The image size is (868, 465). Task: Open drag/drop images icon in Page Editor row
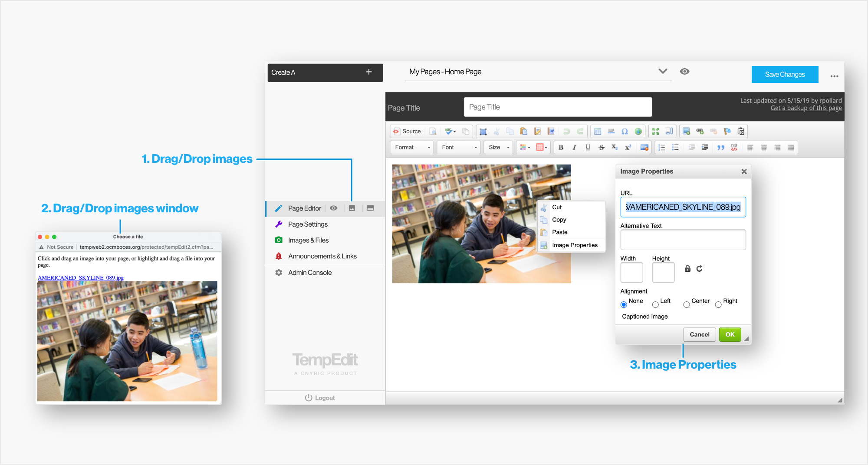[x=352, y=208]
